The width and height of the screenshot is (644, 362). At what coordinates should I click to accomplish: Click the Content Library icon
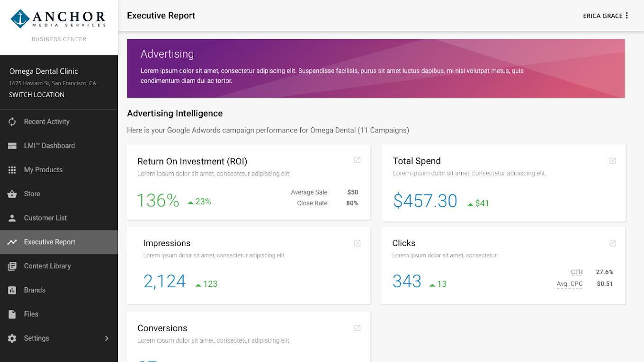(x=12, y=266)
